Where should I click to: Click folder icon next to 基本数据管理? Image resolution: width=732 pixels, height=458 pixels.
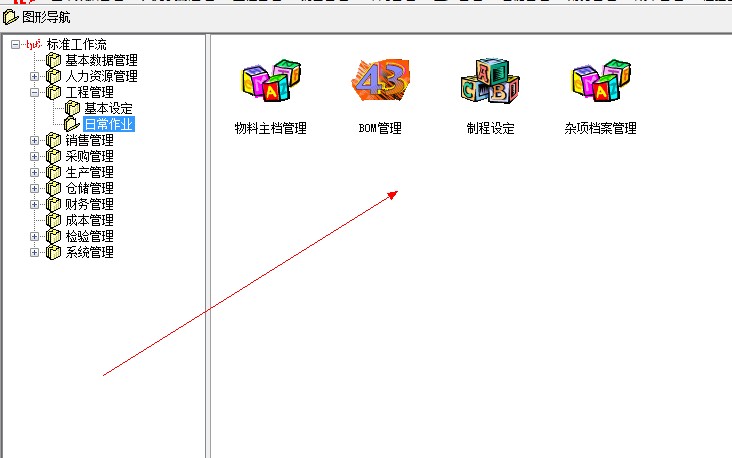coord(53,60)
